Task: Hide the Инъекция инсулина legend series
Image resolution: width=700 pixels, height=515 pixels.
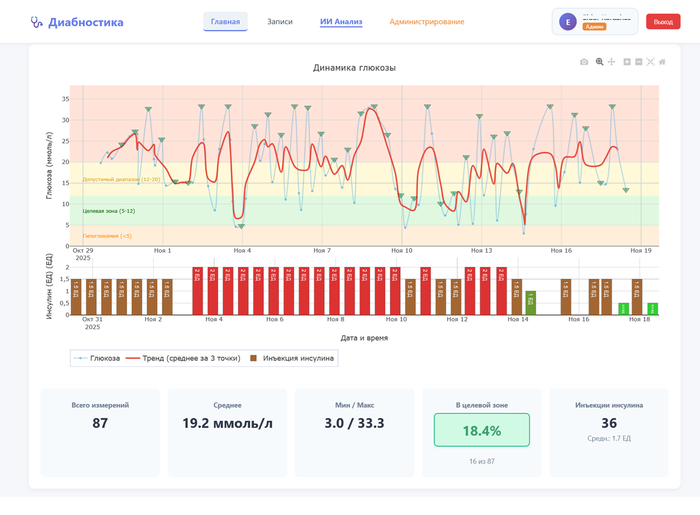Action: [292, 357]
